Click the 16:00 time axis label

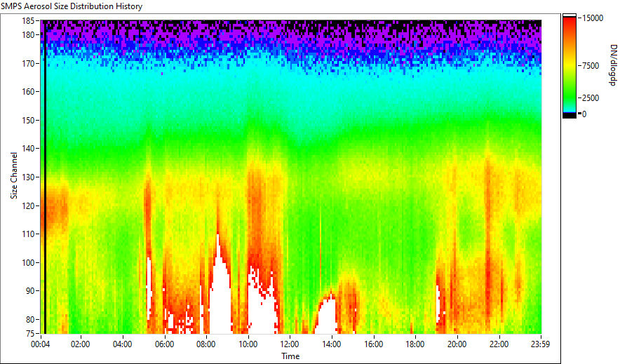(373, 344)
